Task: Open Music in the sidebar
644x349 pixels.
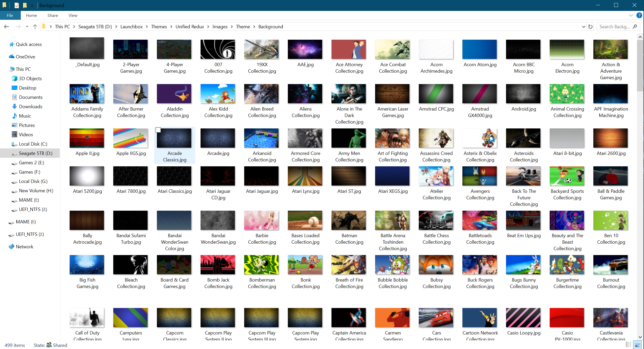Action: pos(25,116)
